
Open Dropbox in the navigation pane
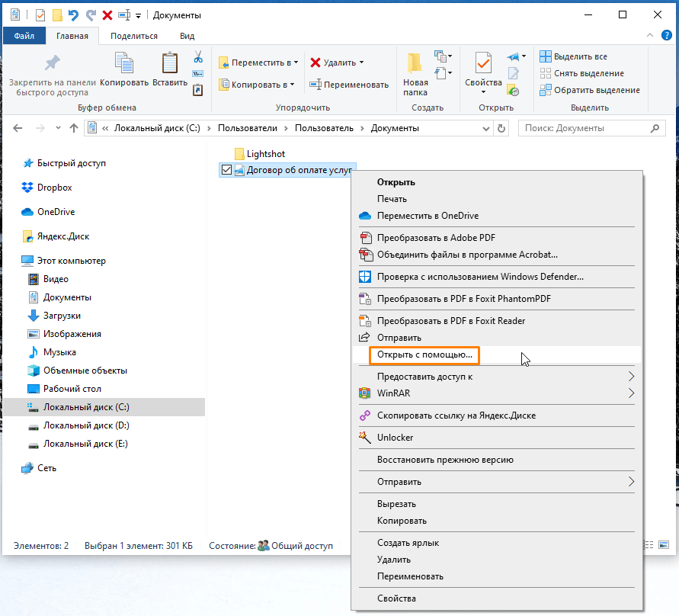coord(54,188)
